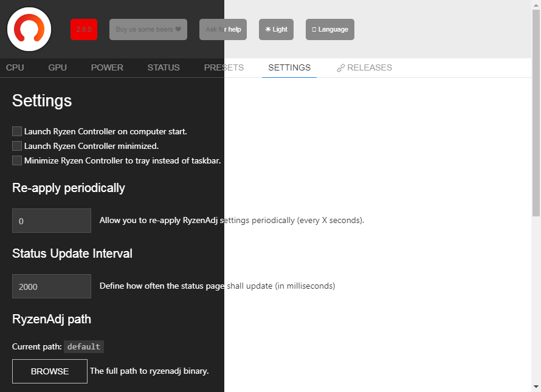This screenshot has height=392, width=541.
Task: Click the 2.6.0 version badge
Action: (x=84, y=29)
